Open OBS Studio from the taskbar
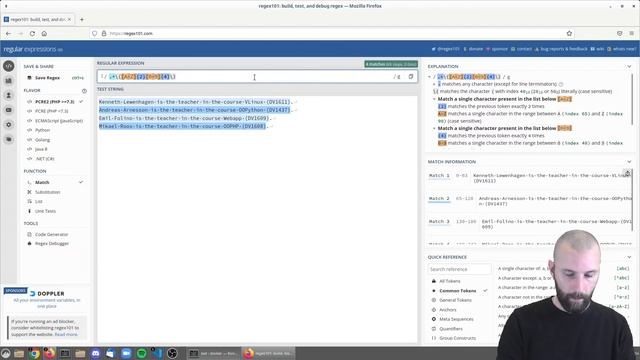Viewport: 640px width, 360px height. (172, 353)
